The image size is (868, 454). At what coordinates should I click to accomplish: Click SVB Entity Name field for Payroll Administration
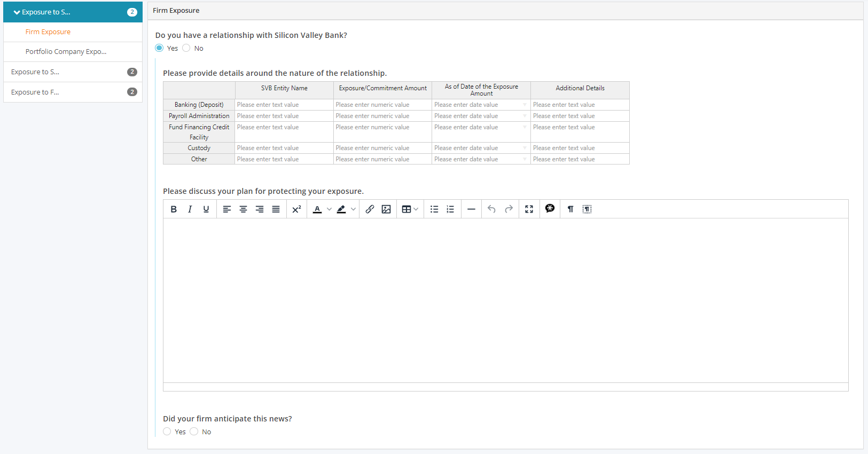pos(284,116)
